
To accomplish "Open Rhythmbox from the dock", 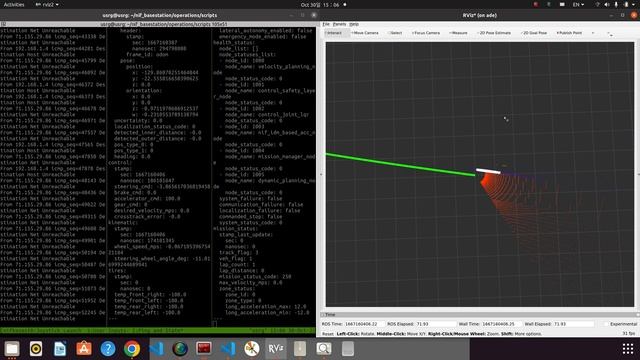I will point(36,349).
